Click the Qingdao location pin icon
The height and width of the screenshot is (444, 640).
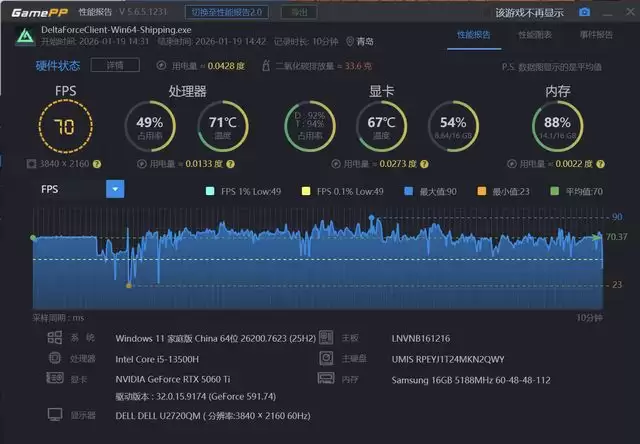pos(349,41)
